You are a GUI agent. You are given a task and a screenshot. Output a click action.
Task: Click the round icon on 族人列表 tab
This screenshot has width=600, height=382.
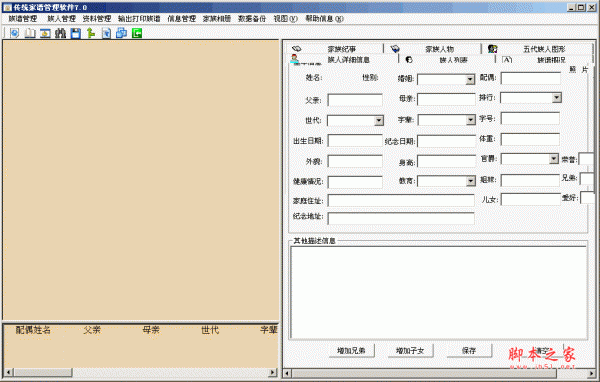(409, 59)
